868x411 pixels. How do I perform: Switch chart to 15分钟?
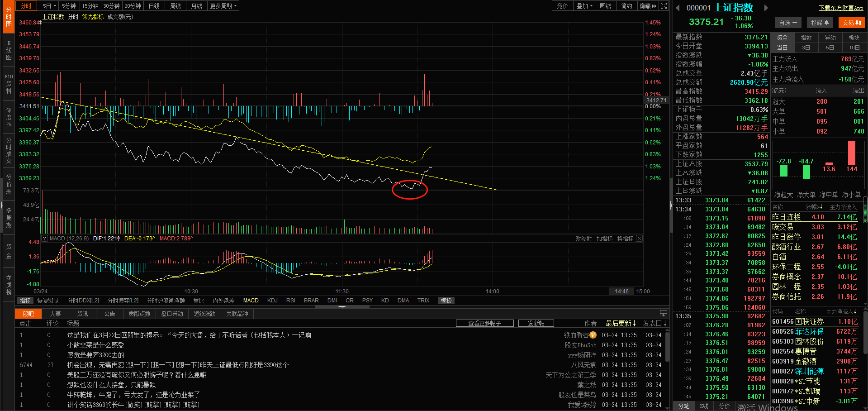90,6
